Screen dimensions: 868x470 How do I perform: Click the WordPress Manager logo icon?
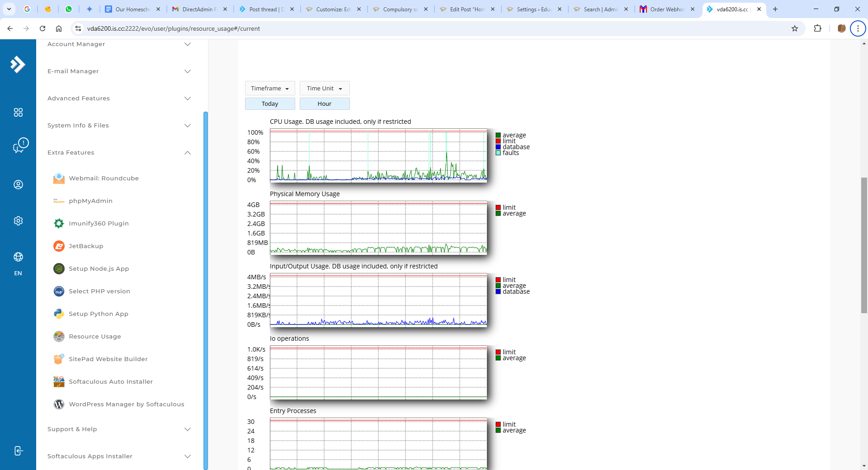[59, 404]
